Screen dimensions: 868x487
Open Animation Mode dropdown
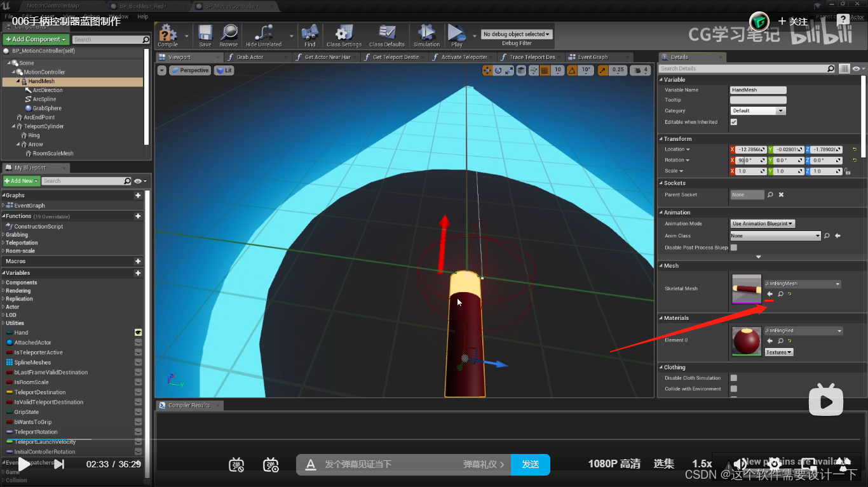pos(763,223)
